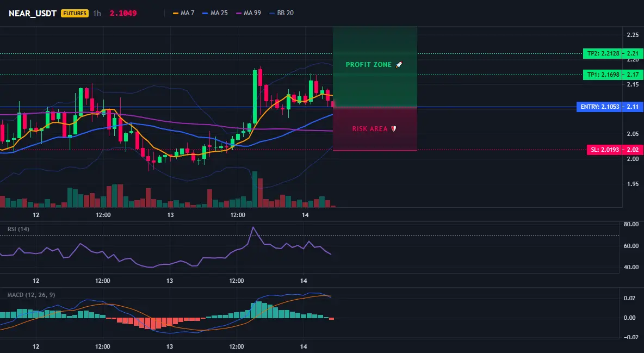This screenshot has width=644, height=353.
Task: Click the shield icon beside RISK AREA
Action: pos(393,128)
